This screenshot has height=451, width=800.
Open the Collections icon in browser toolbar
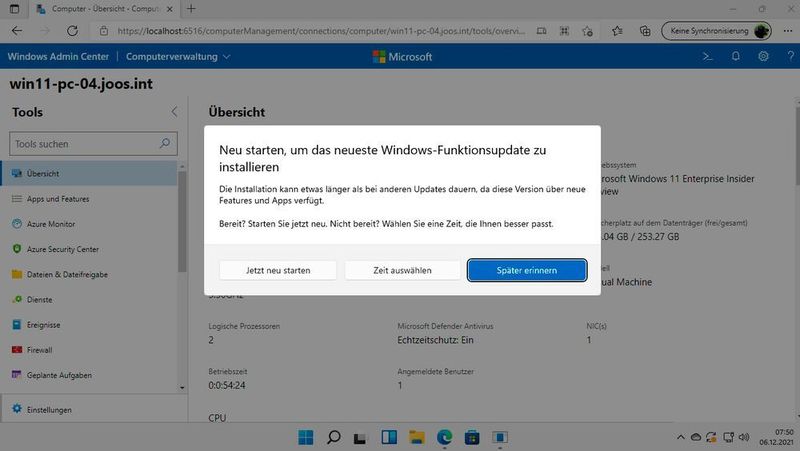645,31
